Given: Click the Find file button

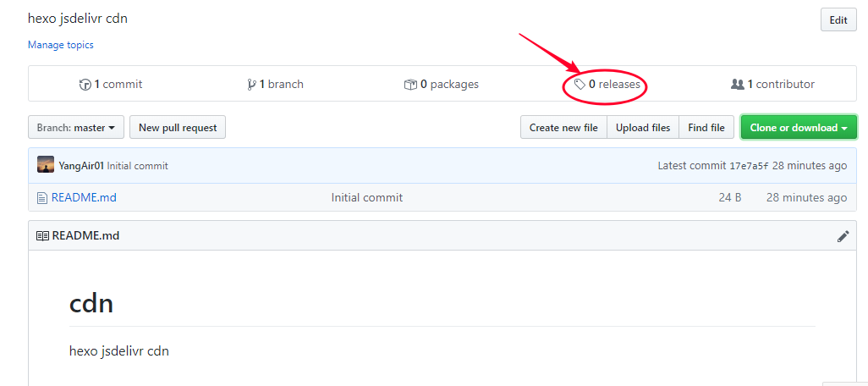Looking at the screenshot, I should (706, 128).
